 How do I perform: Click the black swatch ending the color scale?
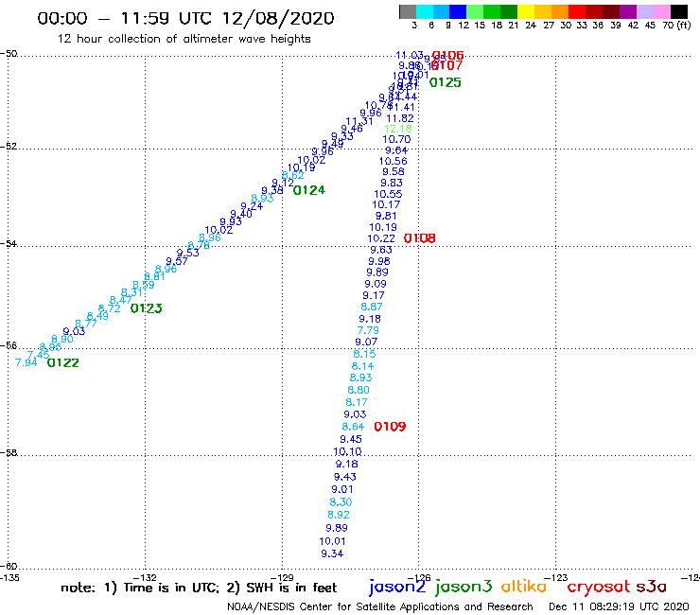[x=679, y=11]
